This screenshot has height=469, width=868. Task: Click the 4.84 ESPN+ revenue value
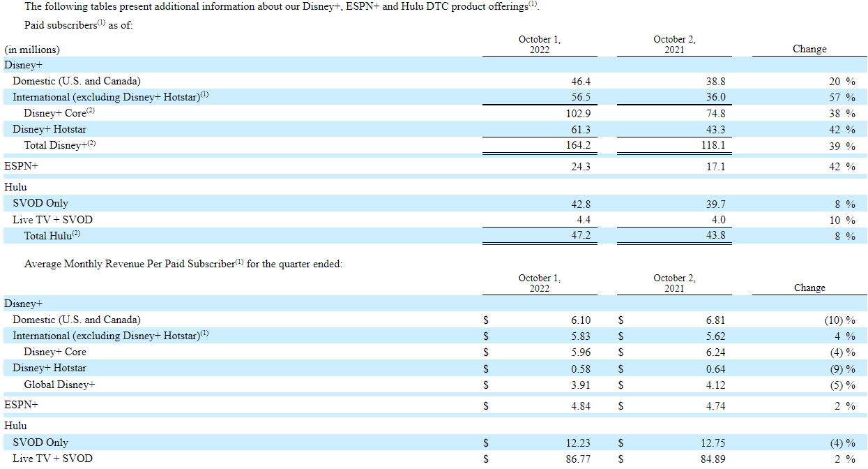[x=581, y=405]
